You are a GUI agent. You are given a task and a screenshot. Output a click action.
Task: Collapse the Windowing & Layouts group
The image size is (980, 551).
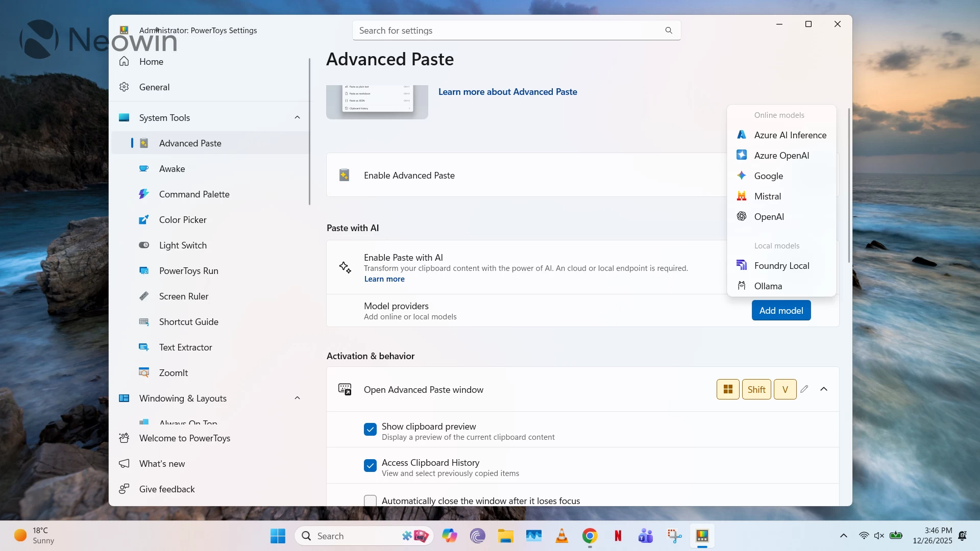(297, 398)
